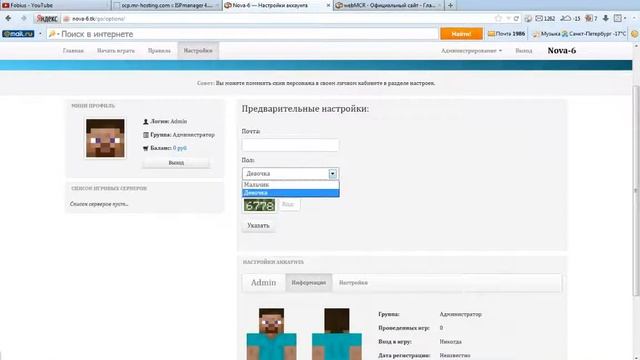Screen dimensions: 640x360
Task: Open the search engine selector icon in mail.ru bar
Action: tap(53, 34)
